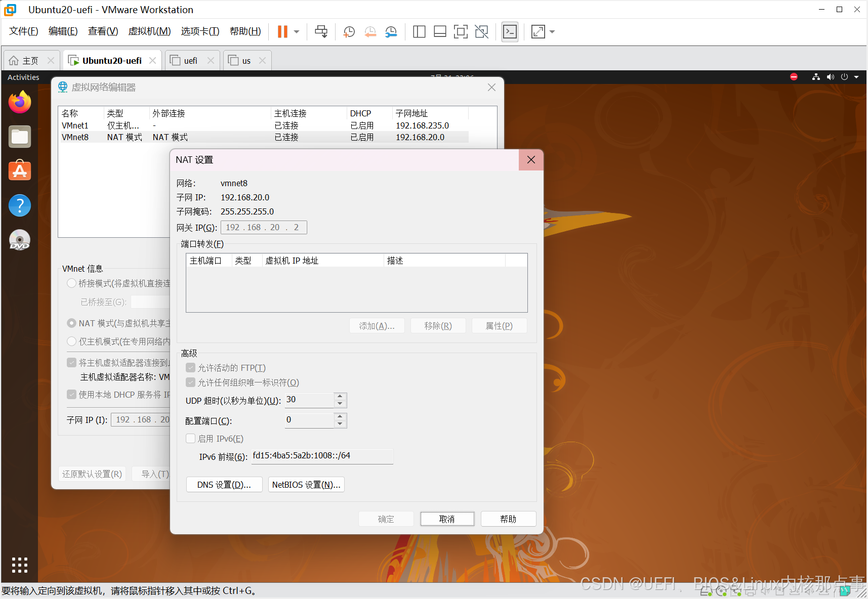Enable IPv6 in NAT settings
Viewport: 868px width, 599px height.
point(190,438)
